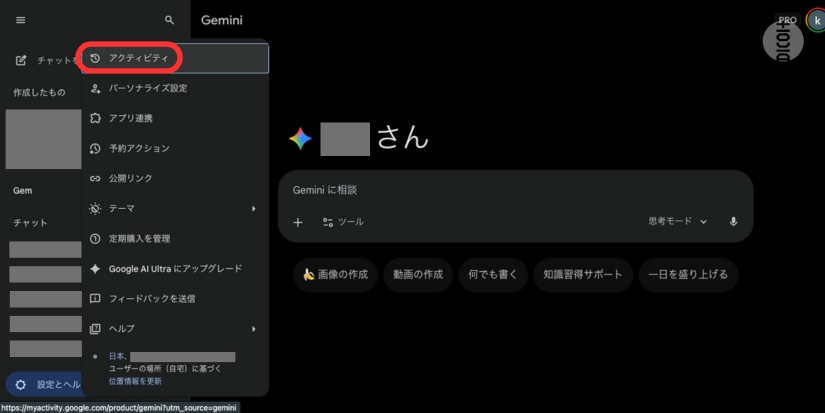Viewport: 825px width, 413px height.
Task: Click the new chat pencil icon
Action: tap(21, 61)
